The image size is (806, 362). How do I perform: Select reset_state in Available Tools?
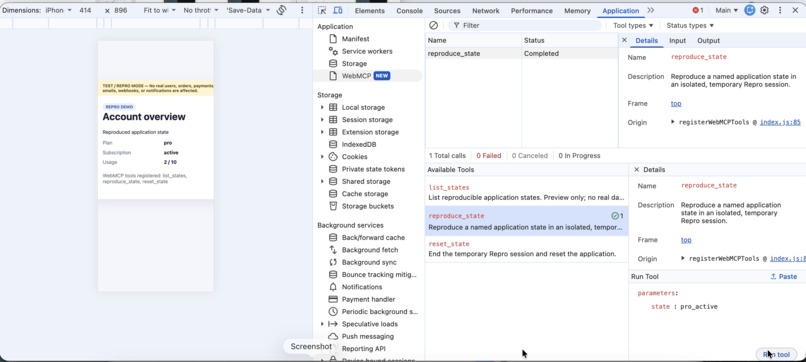pos(527,249)
